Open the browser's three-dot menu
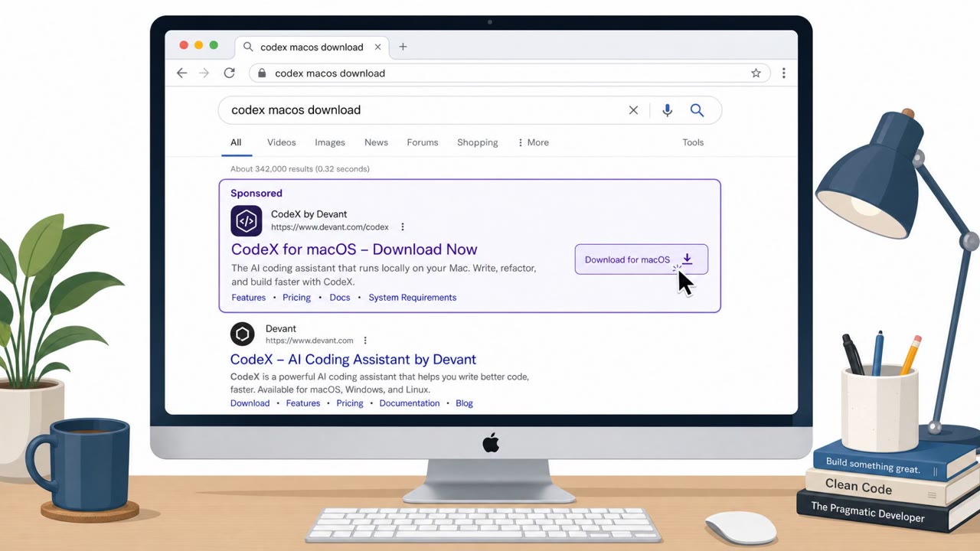This screenshot has height=551, width=980. coord(783,73)
